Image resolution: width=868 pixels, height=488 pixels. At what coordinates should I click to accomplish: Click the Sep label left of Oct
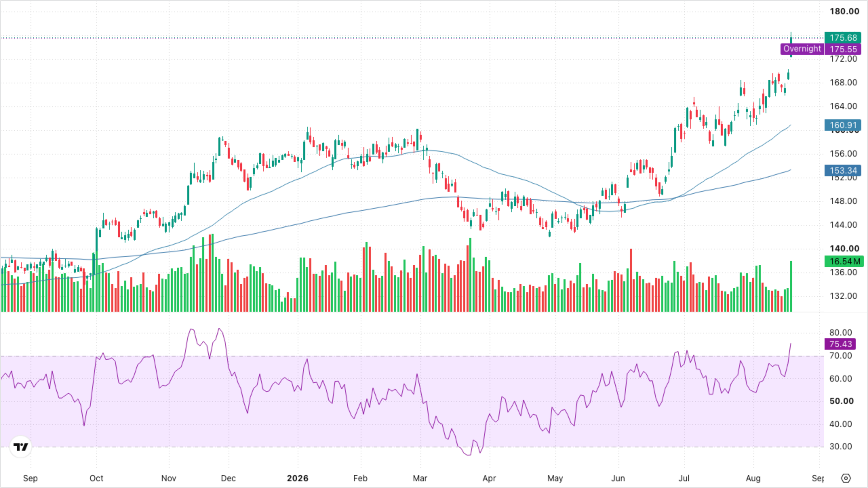(x=30, y=479)
